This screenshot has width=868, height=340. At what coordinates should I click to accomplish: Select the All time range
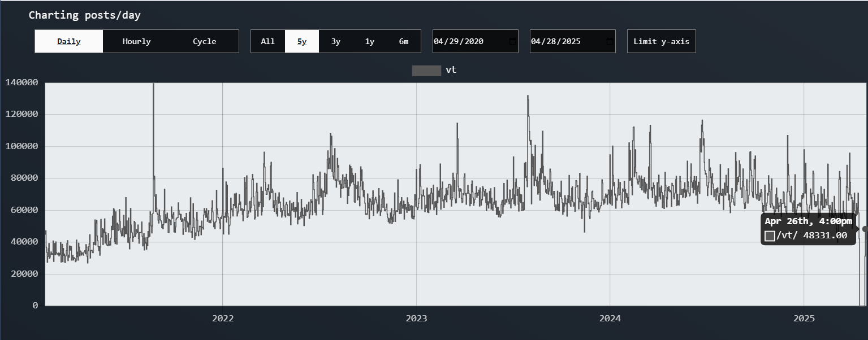tap(267, 41)
